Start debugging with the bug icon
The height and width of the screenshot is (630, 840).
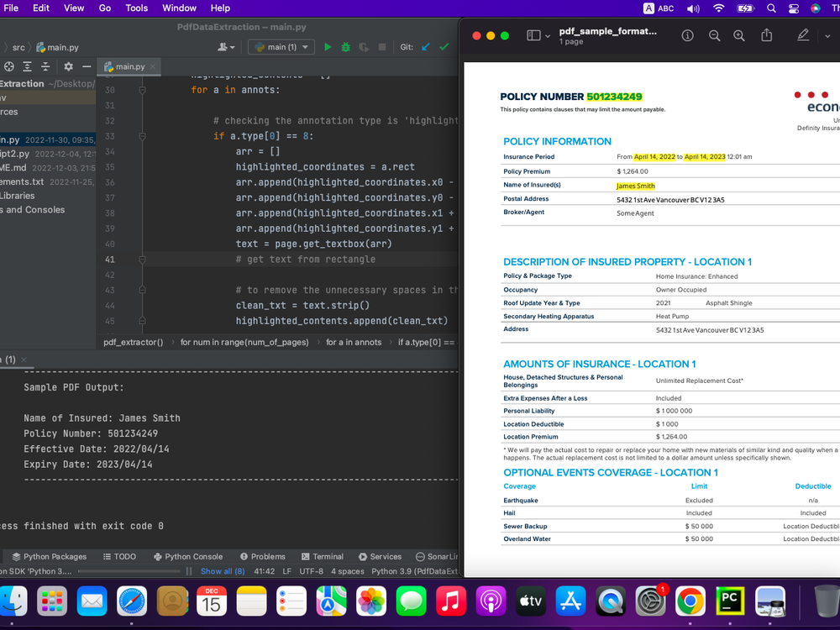point(345,48)
